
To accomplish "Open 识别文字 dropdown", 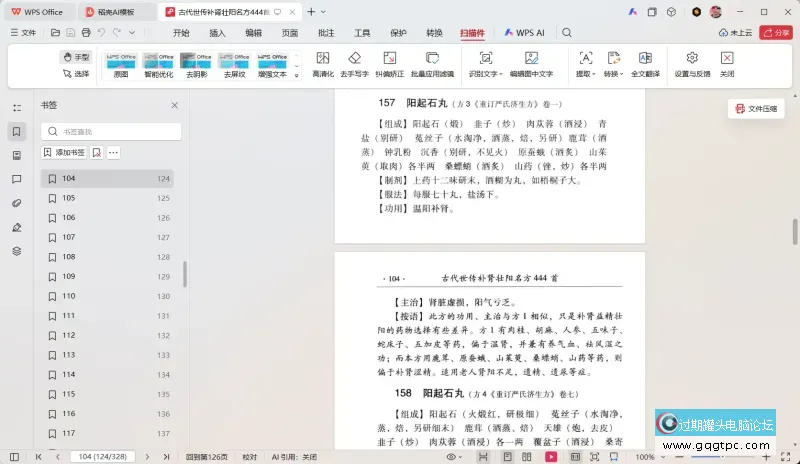I will pyautogui.click(x=486, y=64).
